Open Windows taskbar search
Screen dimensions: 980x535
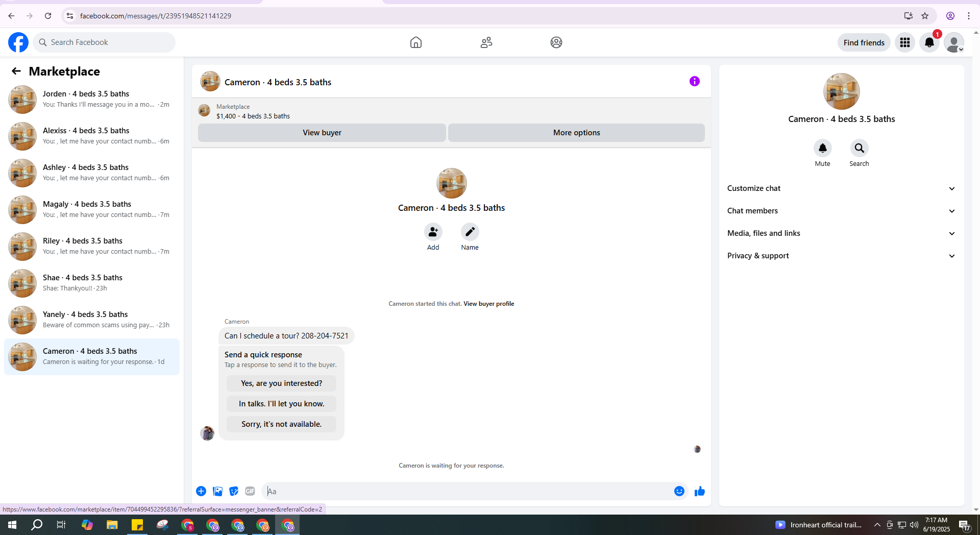pyautogui.click(x=37, y=525)
